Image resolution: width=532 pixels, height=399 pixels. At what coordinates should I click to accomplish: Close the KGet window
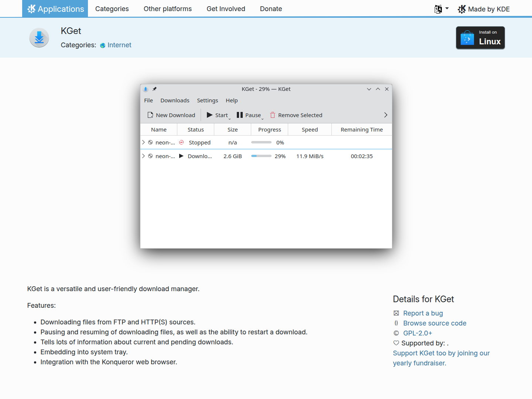click(387, 89)
